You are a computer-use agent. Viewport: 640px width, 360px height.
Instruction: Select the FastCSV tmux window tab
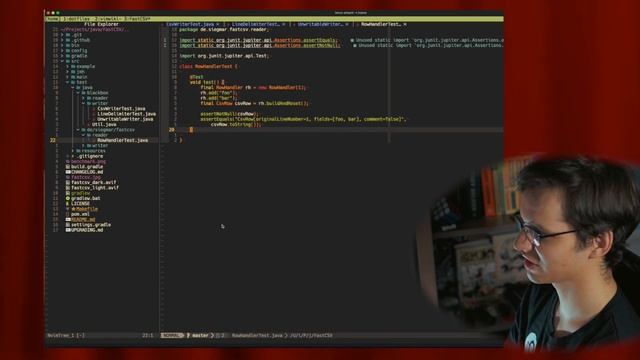pyautogui.click(x=137, y=19)
